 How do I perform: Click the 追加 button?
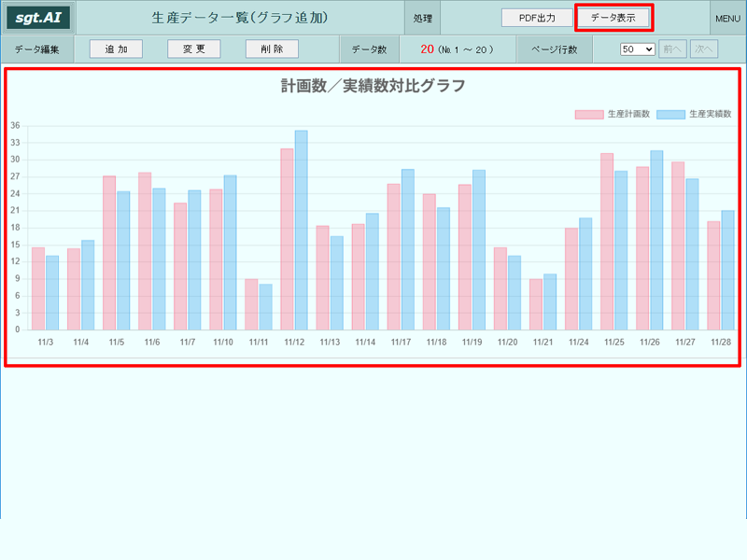[116, 49]
